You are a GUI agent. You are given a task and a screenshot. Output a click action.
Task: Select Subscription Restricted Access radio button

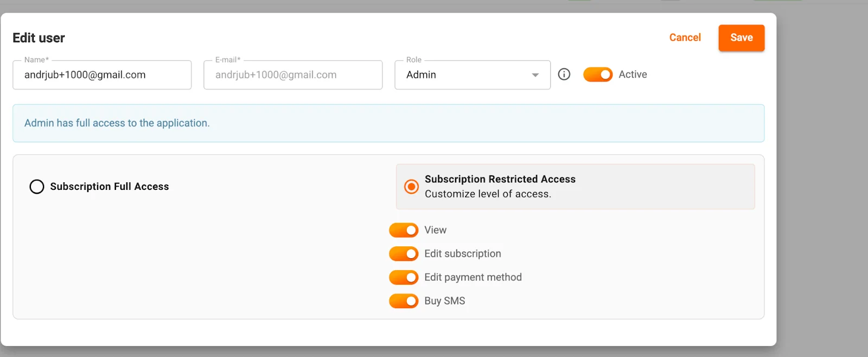(x=412, y=187)
